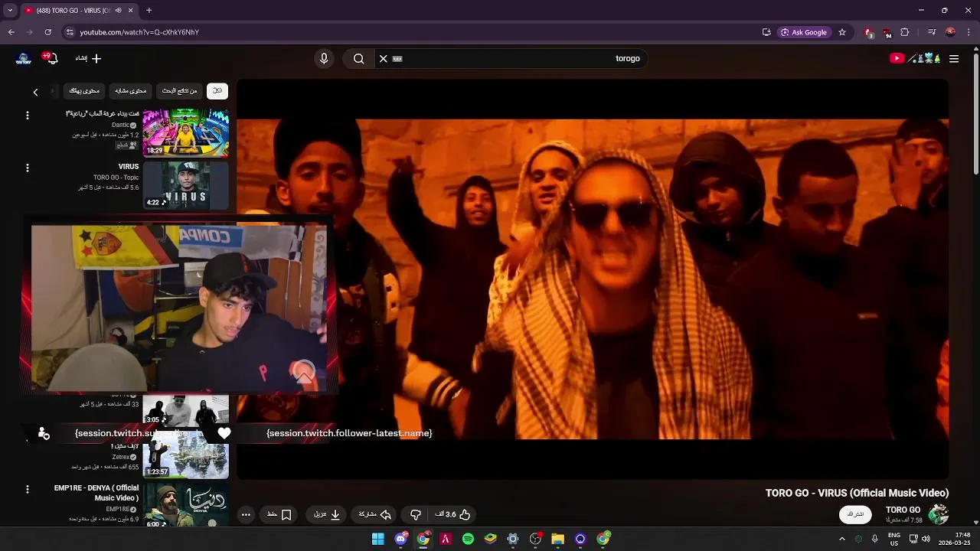Open the VIRUS TORO GO Topic thumbnail
Screen dimensions: 980x551
click(x=186, y=185)
